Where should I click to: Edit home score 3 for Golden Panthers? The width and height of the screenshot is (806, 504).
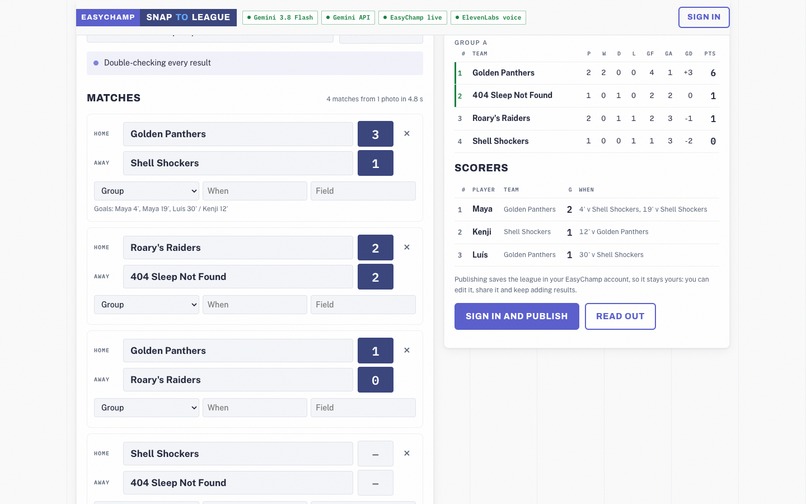point(375,134)
